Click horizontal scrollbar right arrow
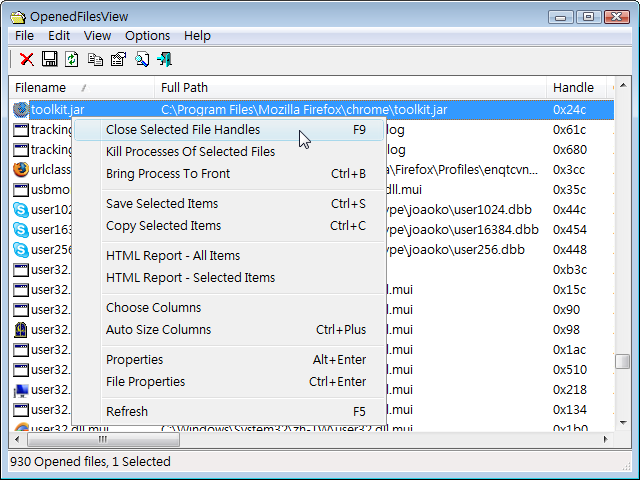The height and width of the screenshot is (480, 640). 606,440
